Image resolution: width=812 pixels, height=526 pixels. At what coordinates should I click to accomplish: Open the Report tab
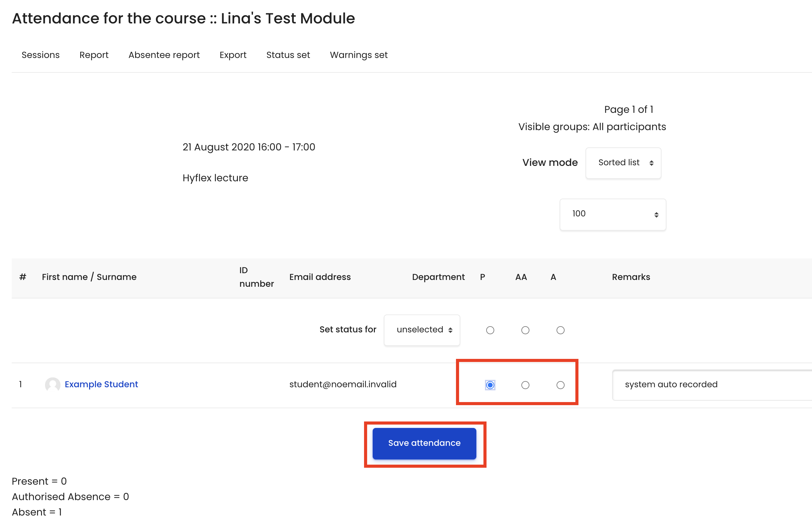coord(94,55)
